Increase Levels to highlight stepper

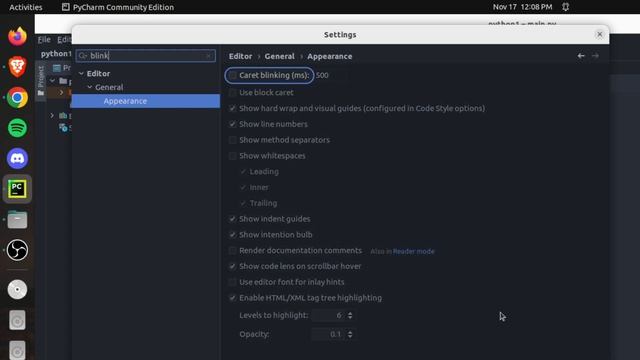(x=350, y=313)
